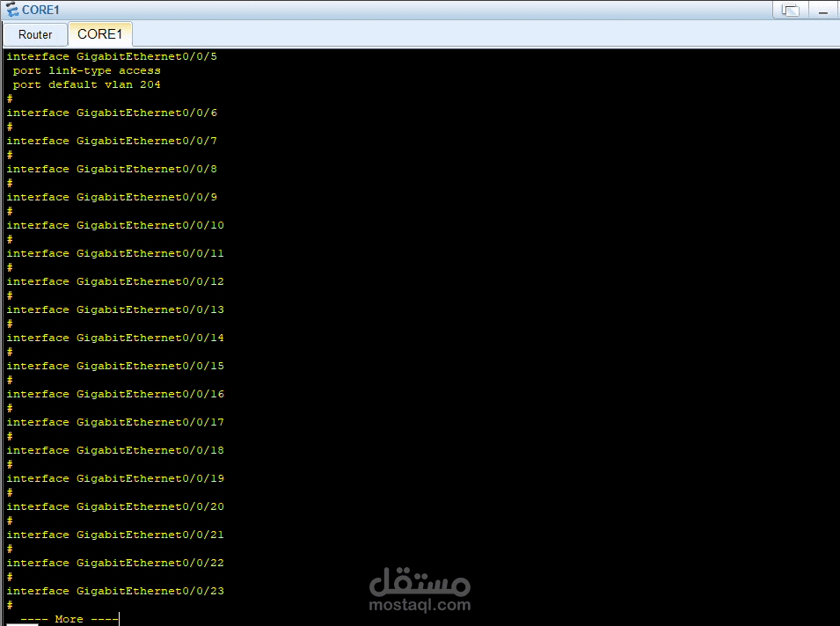Click the CORE1 window title icon
Image resolution: width=840 pixels, height=626 pixels.
(x=11, y=10)
